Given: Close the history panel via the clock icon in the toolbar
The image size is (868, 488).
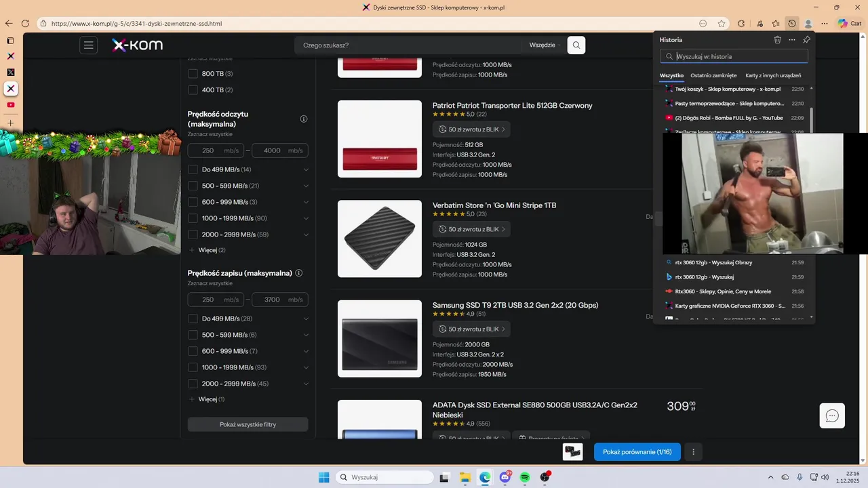Looking at the screenshot, I should point(792,23).
